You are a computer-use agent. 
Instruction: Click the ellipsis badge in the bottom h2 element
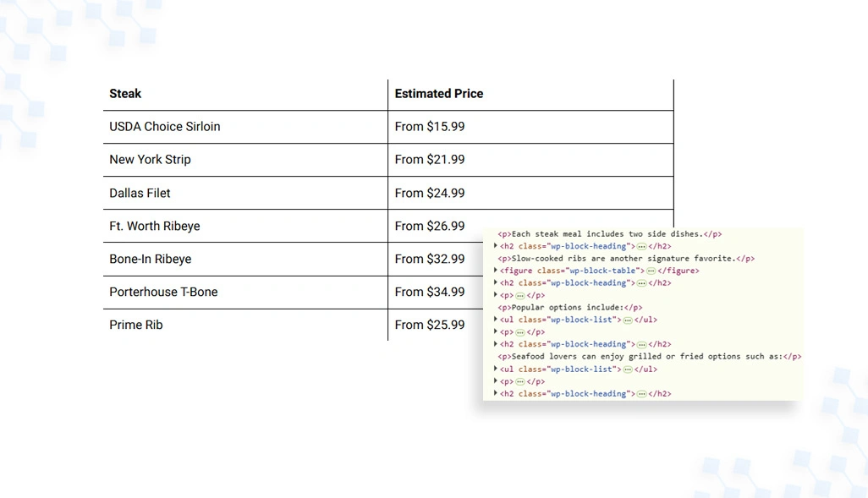pyautogui.click(x=641, y=394)
